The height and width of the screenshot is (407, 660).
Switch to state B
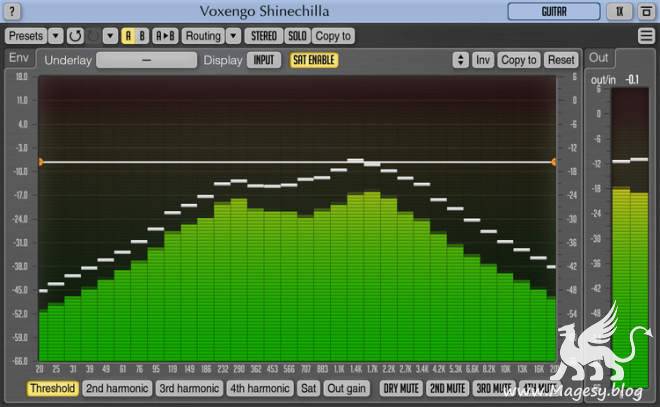pos(142,36)
